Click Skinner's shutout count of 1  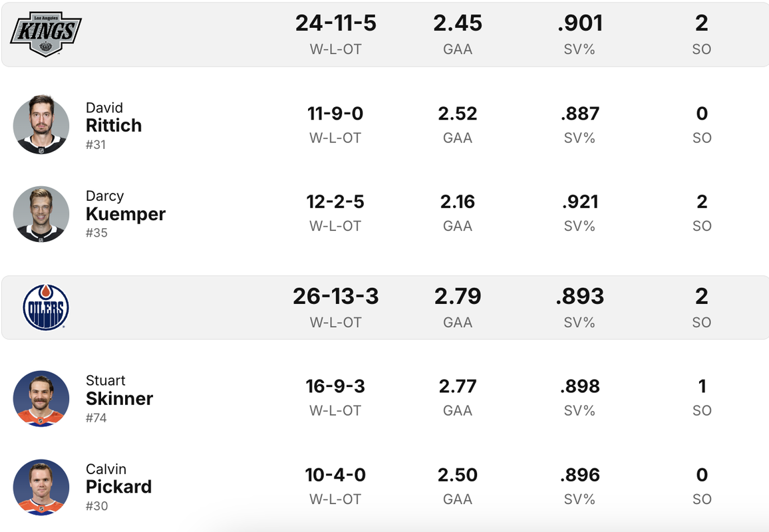click(702, 386)
